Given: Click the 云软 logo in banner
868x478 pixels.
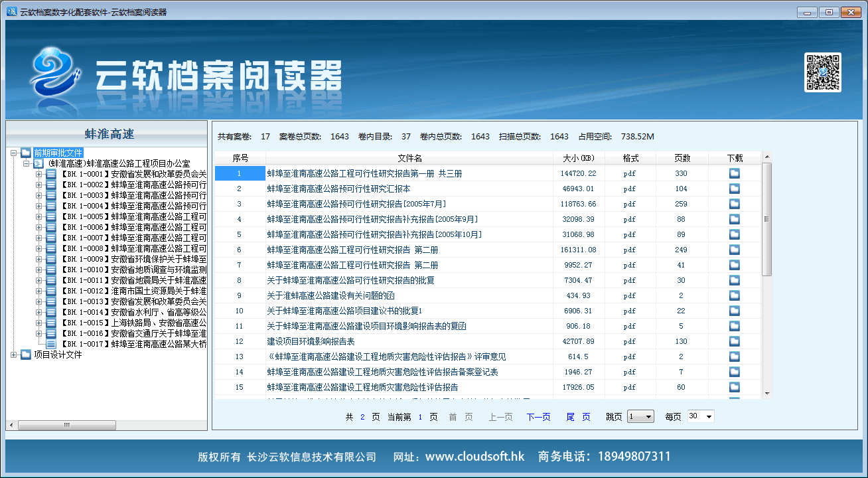Looking at the screenshot, I should tap(55, 72).
